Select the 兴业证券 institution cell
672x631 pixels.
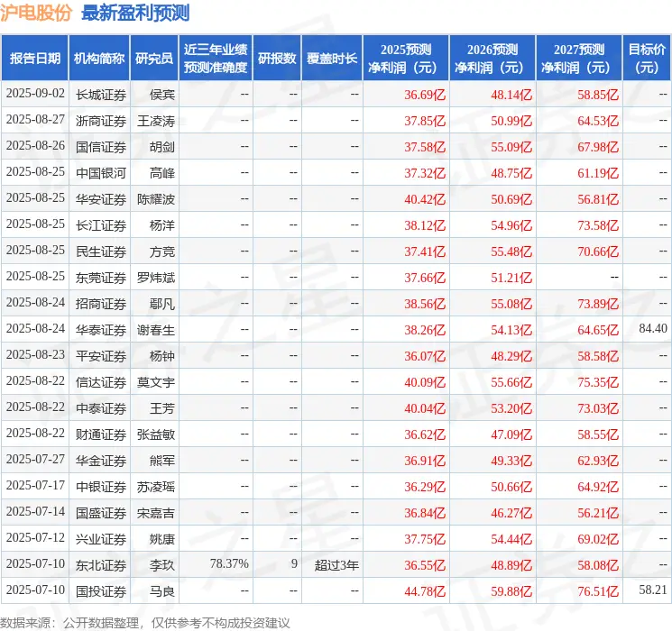tap(101, 539)
